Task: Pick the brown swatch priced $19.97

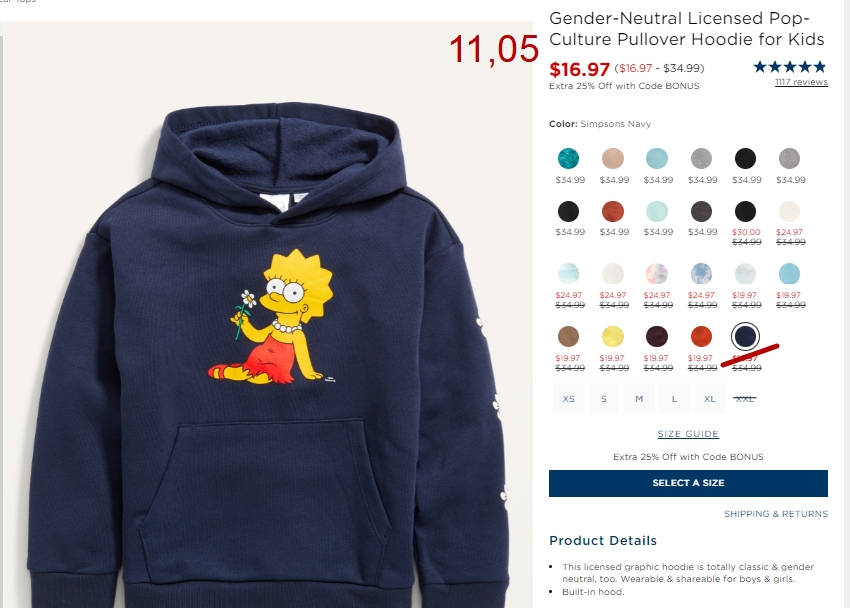Action: pyautogui.click(x=568, y=336)
